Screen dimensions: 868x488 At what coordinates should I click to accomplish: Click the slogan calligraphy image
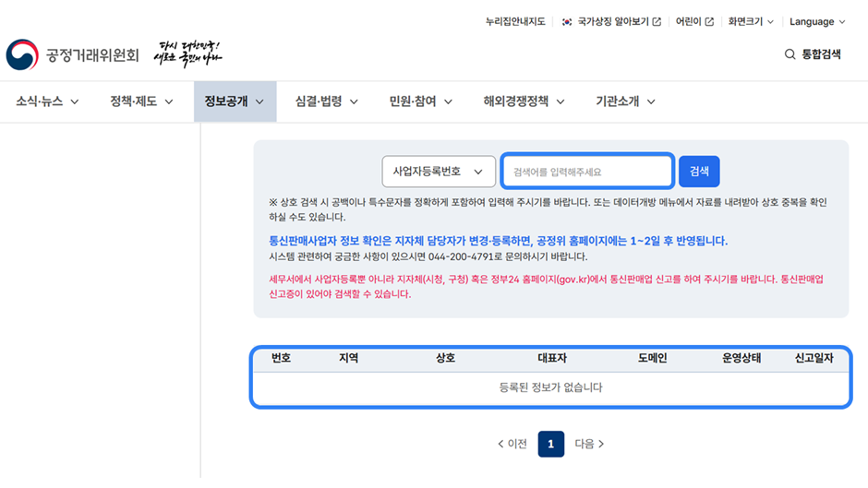(x=188, y=54)
